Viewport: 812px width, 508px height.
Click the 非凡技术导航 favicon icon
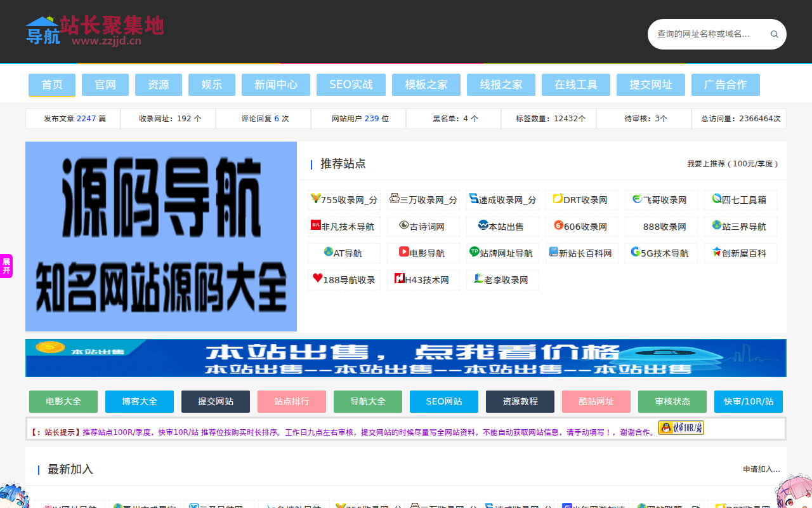[316, 225]
